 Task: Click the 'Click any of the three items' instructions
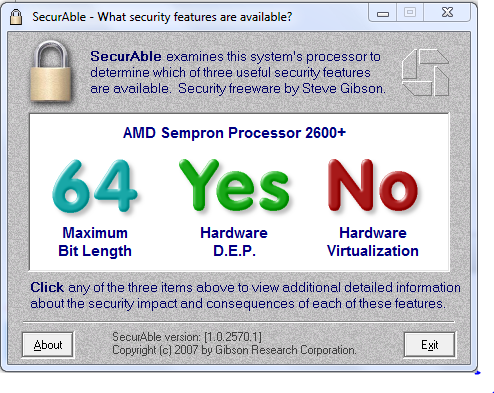(245, 295)
